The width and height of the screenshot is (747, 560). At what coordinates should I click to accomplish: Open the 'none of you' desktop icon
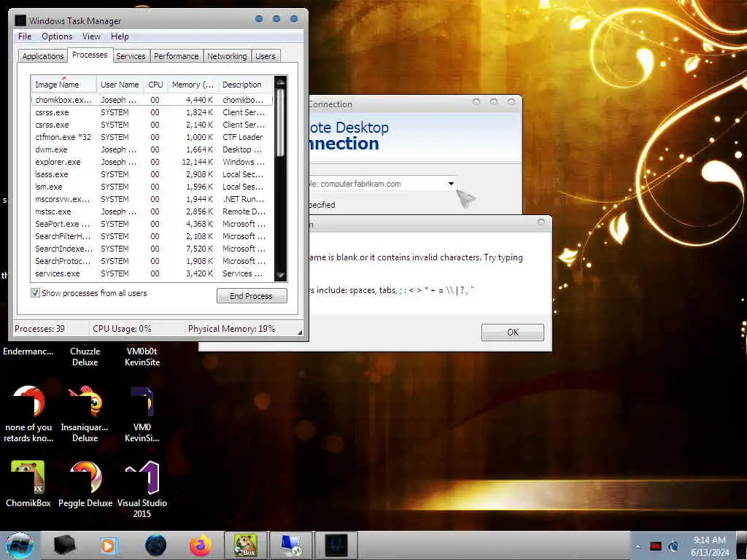[x=28, y=413]
